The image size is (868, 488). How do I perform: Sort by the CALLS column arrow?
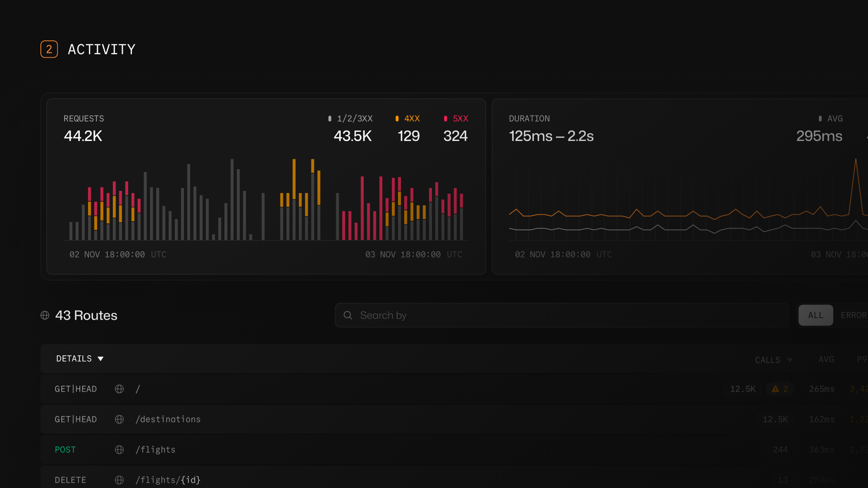(x=790, y=360)
